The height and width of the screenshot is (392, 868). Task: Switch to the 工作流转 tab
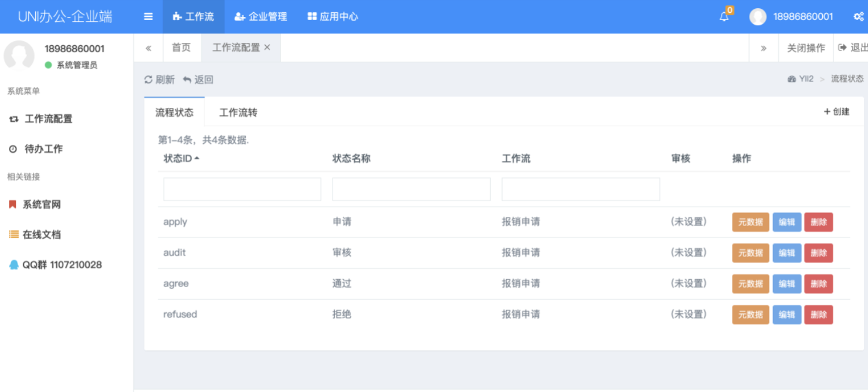238,112
